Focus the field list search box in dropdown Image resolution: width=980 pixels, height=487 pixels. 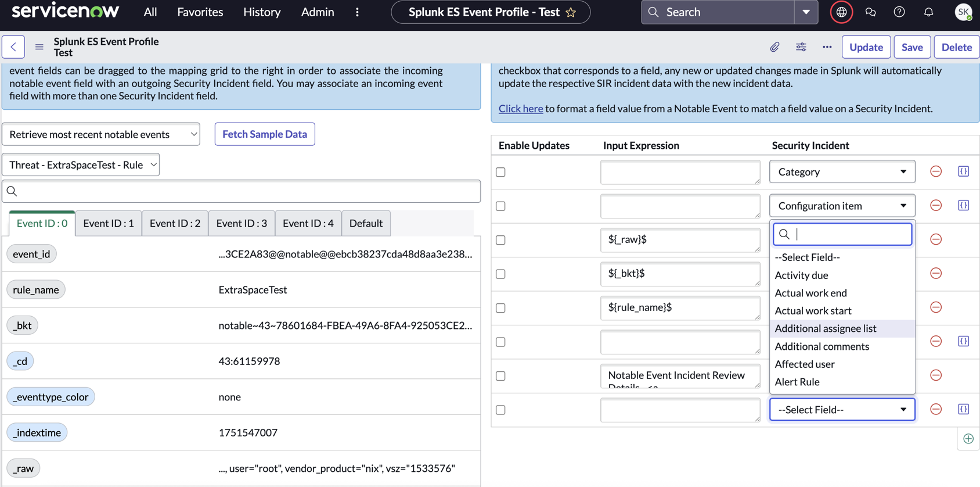click(842, 234)
